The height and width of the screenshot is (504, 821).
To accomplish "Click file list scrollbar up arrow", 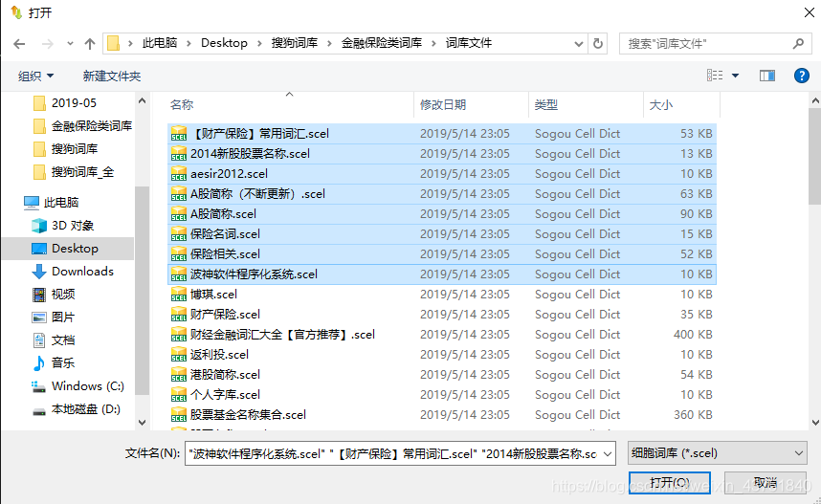I will [x=814, y=100].
